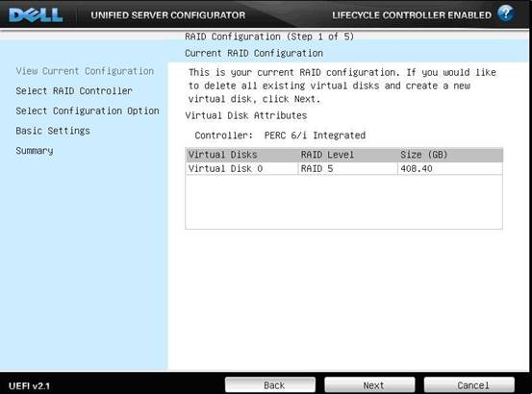The image size is (532, 394).
Task: Click the Dell logo
Action: [36, 15]
